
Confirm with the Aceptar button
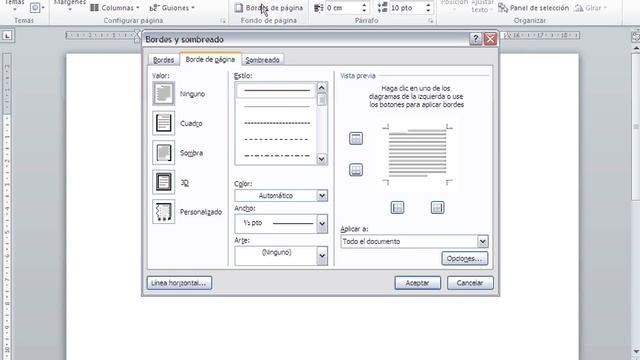[x=418, y=282]
